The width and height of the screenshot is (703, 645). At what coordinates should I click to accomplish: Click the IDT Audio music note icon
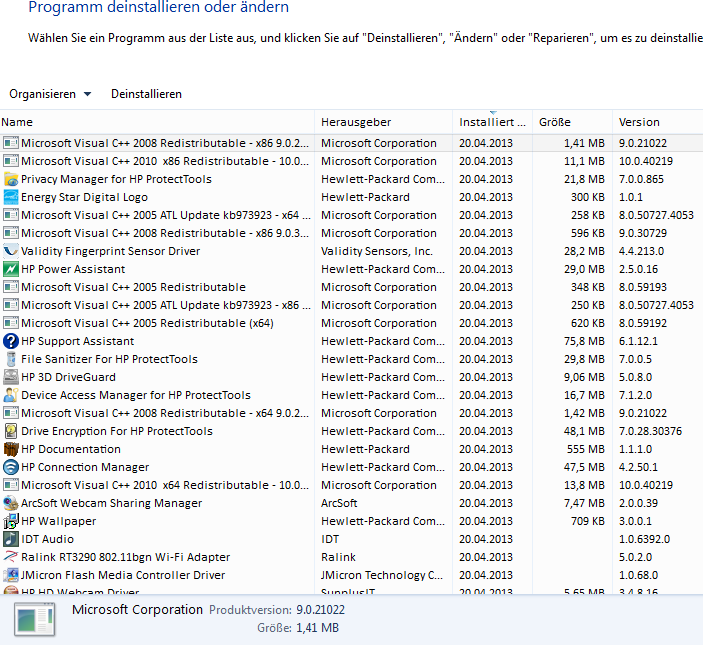(11, 539)
